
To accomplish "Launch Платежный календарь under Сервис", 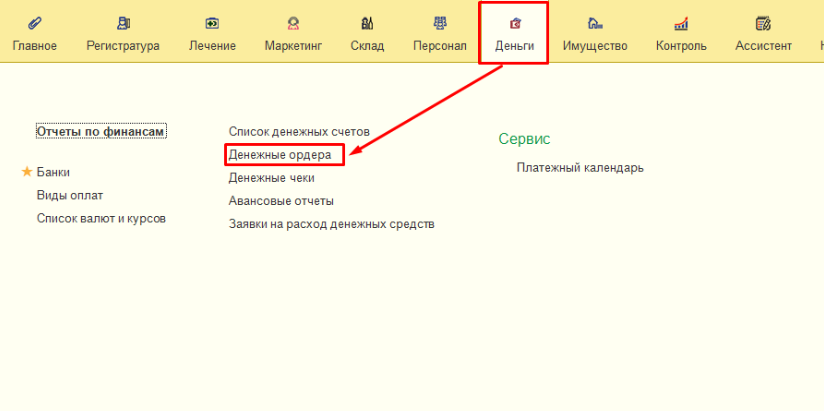I will (x=580, y=167).
